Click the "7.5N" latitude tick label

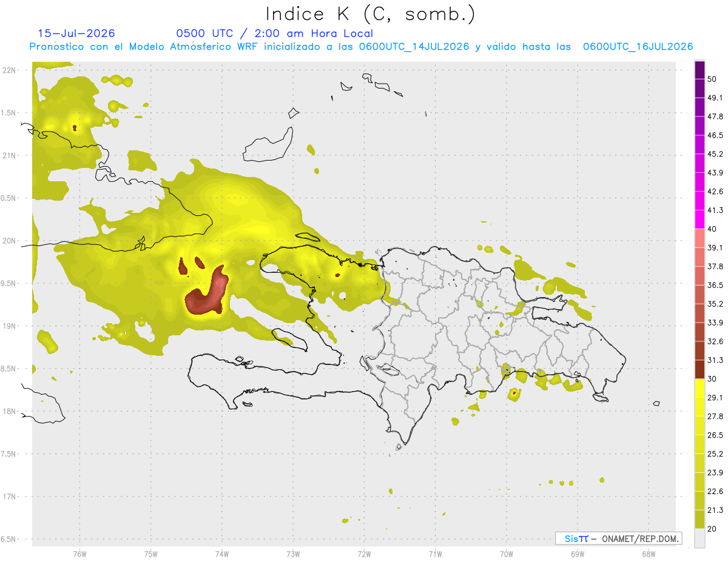(x=8, y=454)
